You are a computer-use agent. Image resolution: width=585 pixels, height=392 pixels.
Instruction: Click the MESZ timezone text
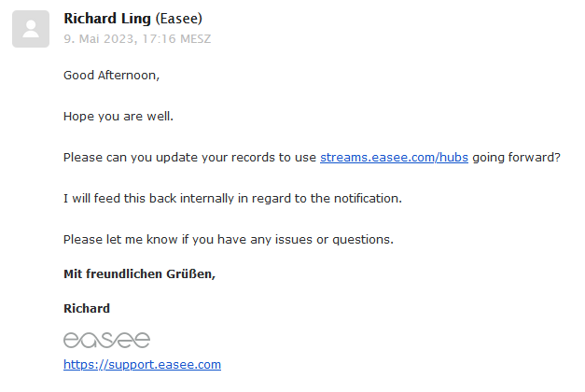pos(196,39)
